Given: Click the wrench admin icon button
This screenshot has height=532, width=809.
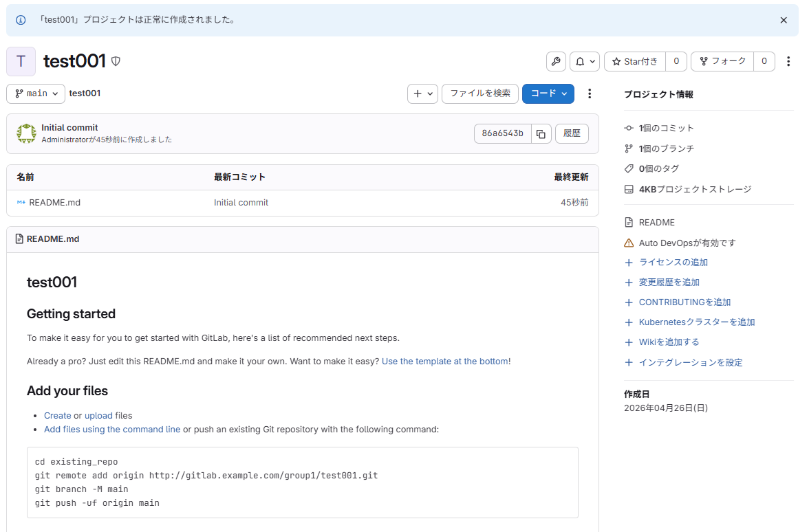Looking at the screenshot, I should click(556, 62).
